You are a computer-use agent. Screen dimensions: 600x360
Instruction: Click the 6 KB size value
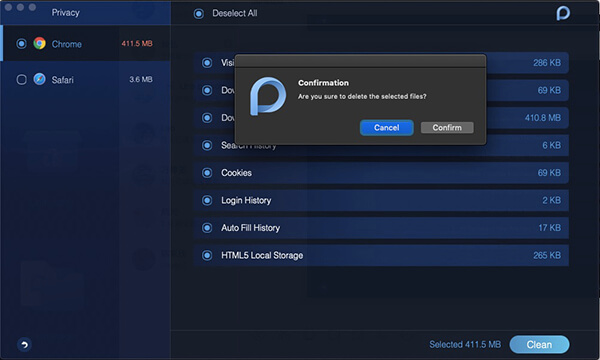click(x=551, y=145)
